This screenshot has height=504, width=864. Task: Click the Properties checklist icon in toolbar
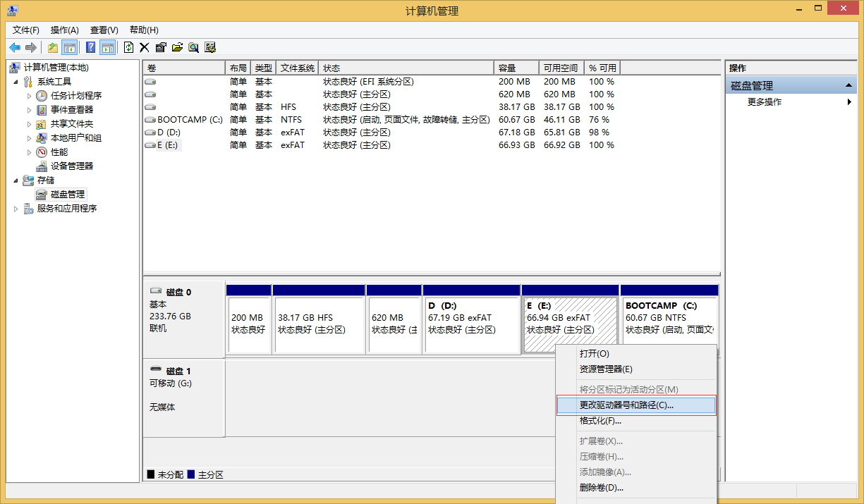(x=161, y=47)
